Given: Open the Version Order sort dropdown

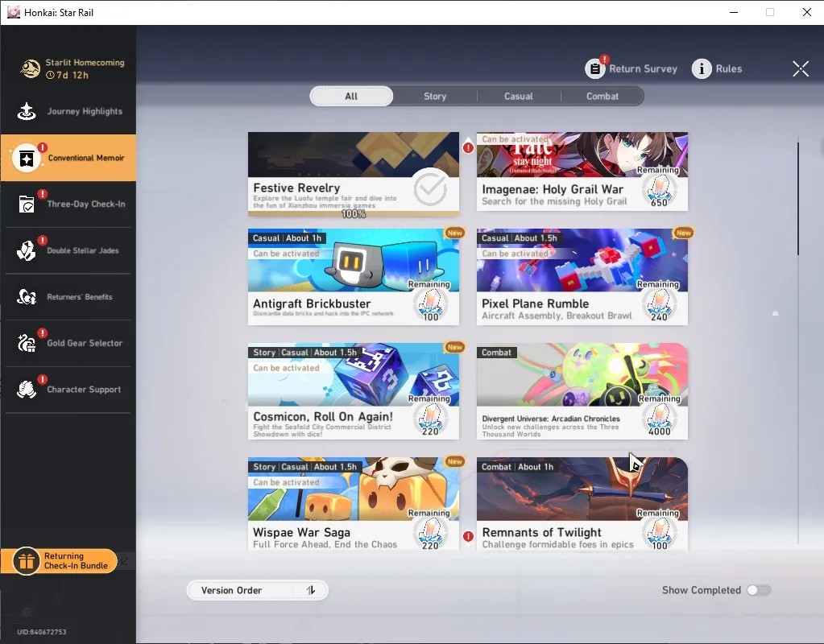Looking at the screenshot, I should pyautogui.click(x=258, y=590).
